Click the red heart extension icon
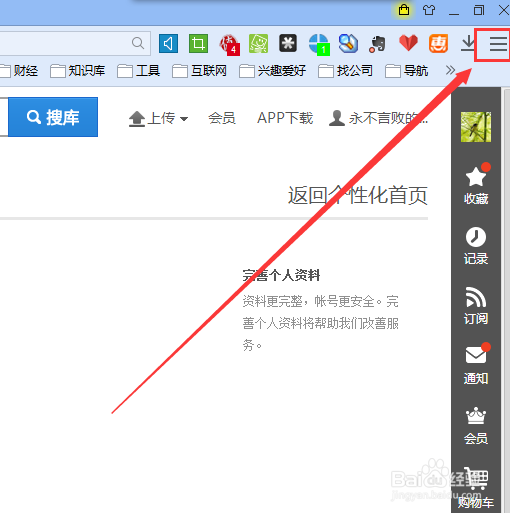The width and height of the screenshot is (510, 513). tap(408, 43)
